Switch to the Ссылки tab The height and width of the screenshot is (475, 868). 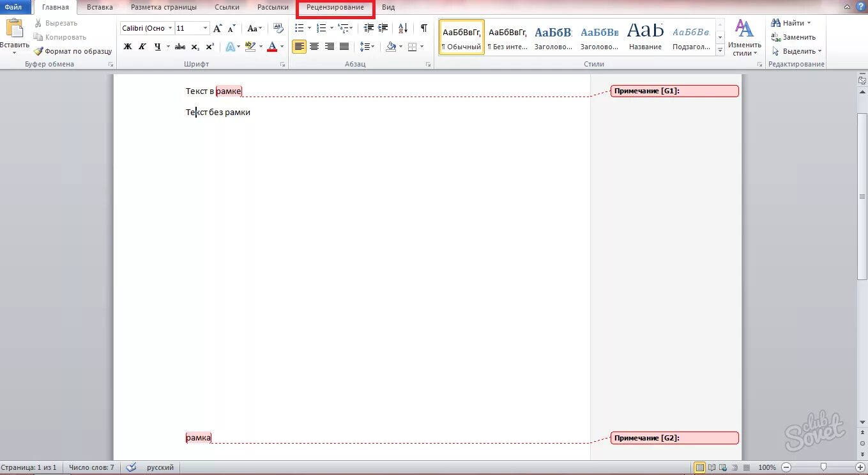pos(227,7)
